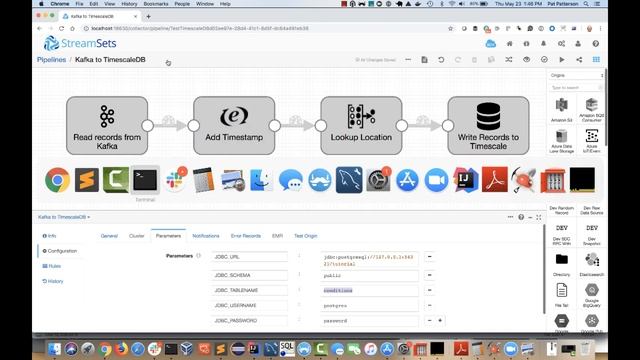Open the Origins stage type dropdown
This screenshot has height=360, width=640.
click(x=576, y=76)
